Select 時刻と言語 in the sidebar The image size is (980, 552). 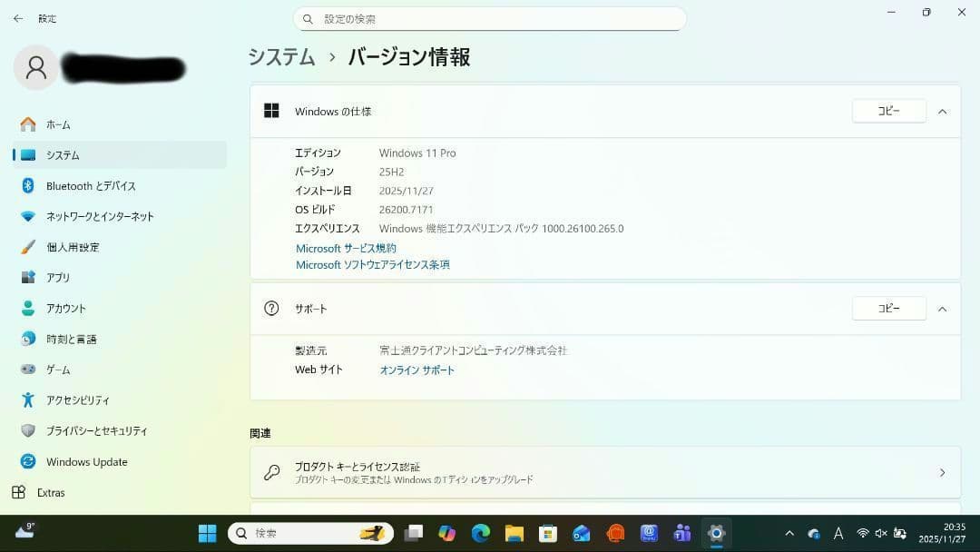[x=73, y=339]
